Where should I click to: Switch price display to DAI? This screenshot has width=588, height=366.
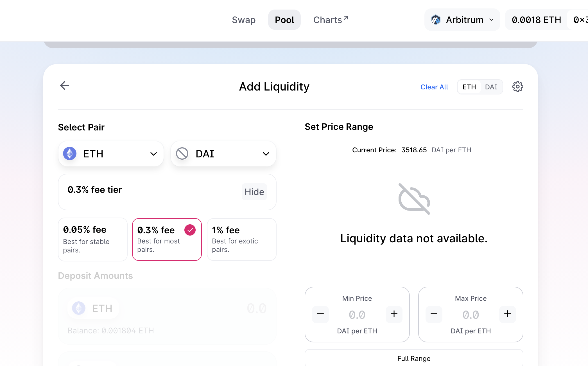tap(491, 87)
